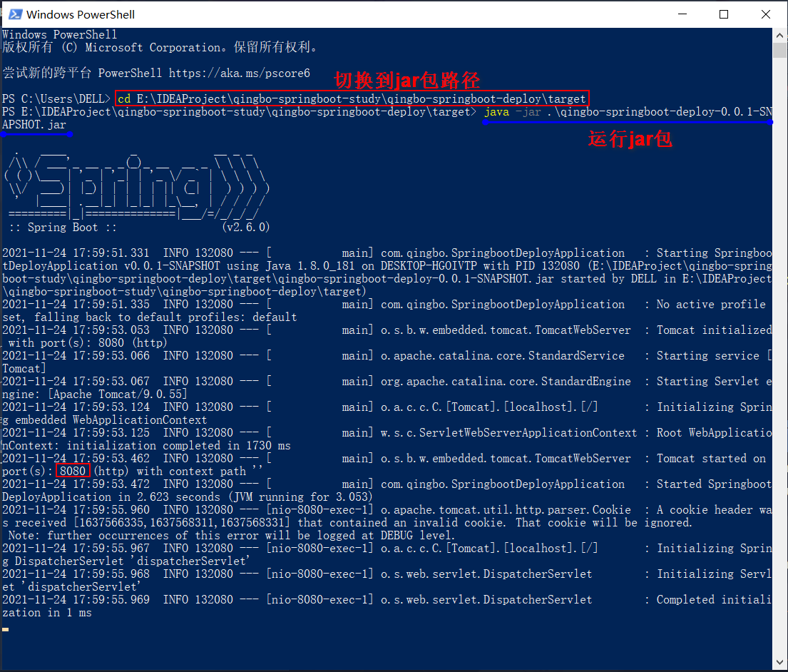Click 'zation in 1 ms' last line
This screenshot has width=788, height=672.
point(47,612)
